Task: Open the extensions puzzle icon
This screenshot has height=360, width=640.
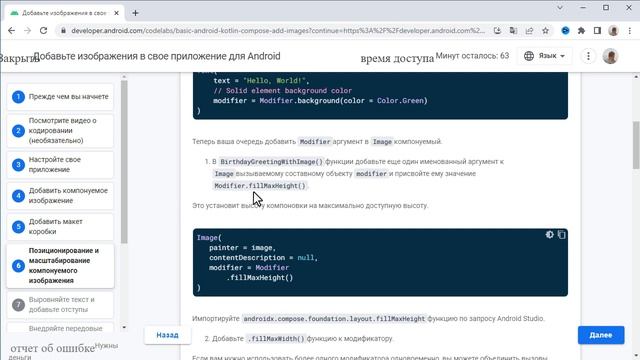Action: coord(581,31)
